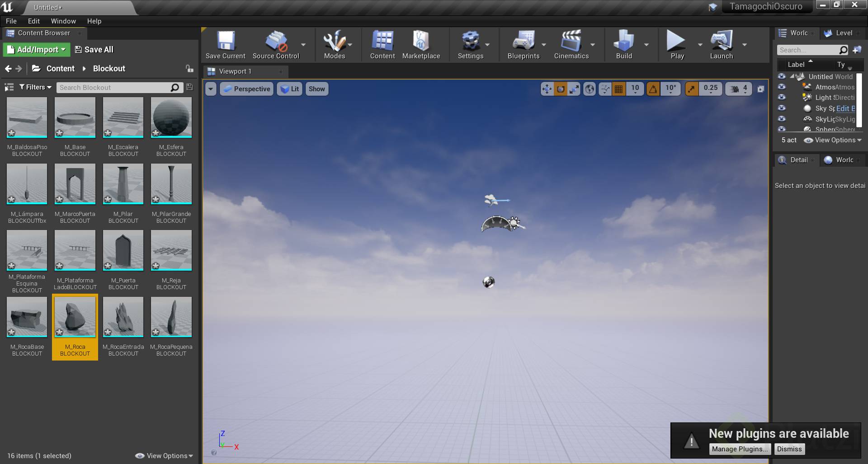Toggle visibility of Untitled World row
The width and height of the screenshot is (868, 464).
coord(782,76)
